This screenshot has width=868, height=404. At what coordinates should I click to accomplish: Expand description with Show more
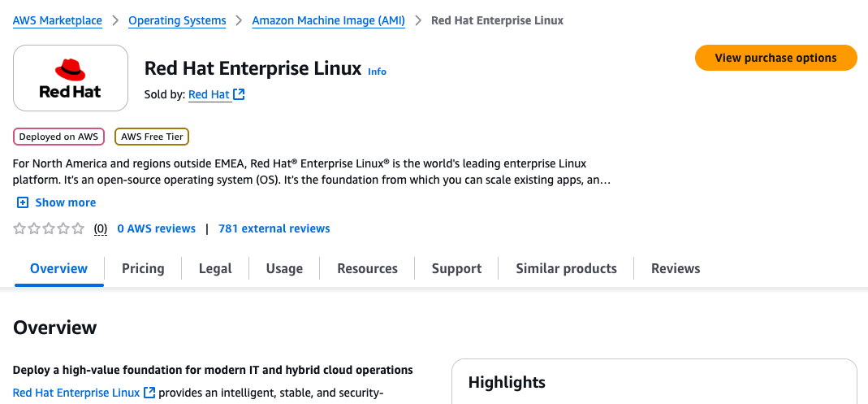tap(65, 203)
